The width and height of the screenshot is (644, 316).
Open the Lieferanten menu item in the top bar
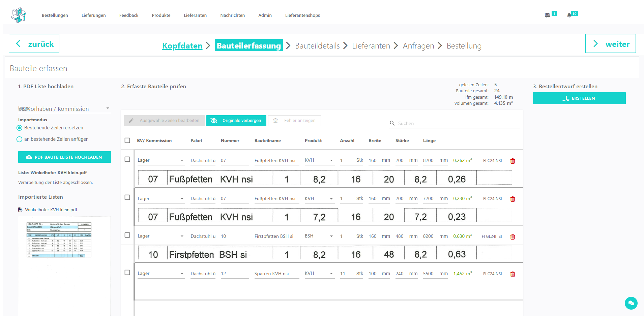tap(195, 15)
